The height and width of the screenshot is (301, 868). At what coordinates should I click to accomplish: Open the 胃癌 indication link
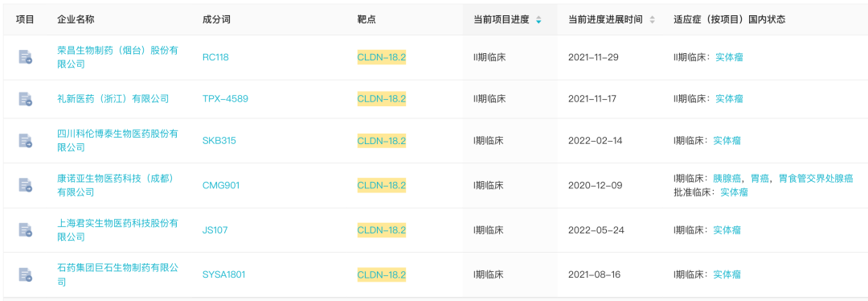pyautogui.click(x=759, y=179)
